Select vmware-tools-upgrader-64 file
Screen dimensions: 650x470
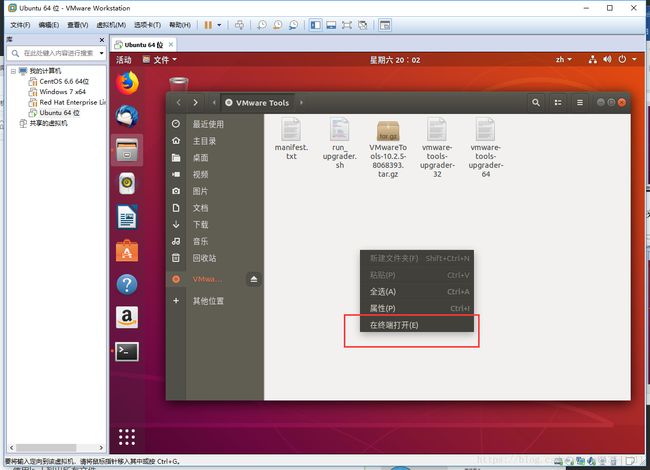coord(485,148)
